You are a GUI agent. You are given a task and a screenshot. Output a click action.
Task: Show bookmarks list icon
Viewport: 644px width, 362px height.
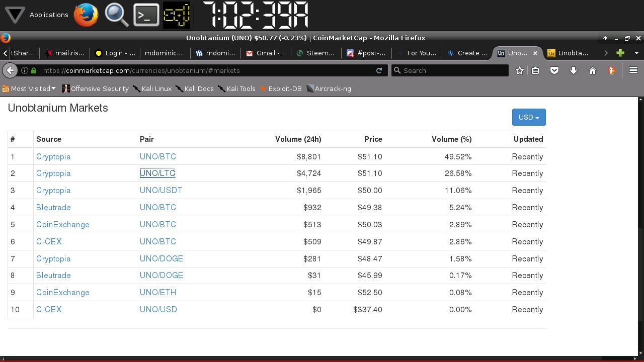tap(536, 70)
